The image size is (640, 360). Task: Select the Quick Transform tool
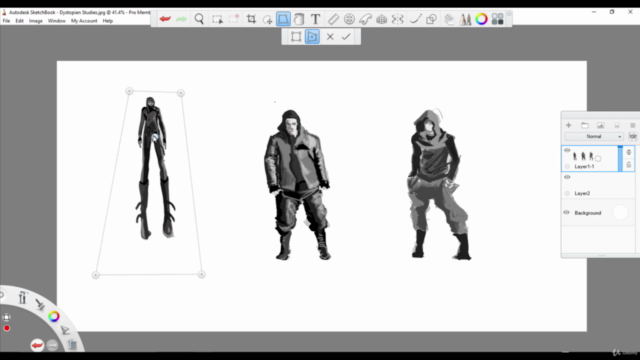267,19
